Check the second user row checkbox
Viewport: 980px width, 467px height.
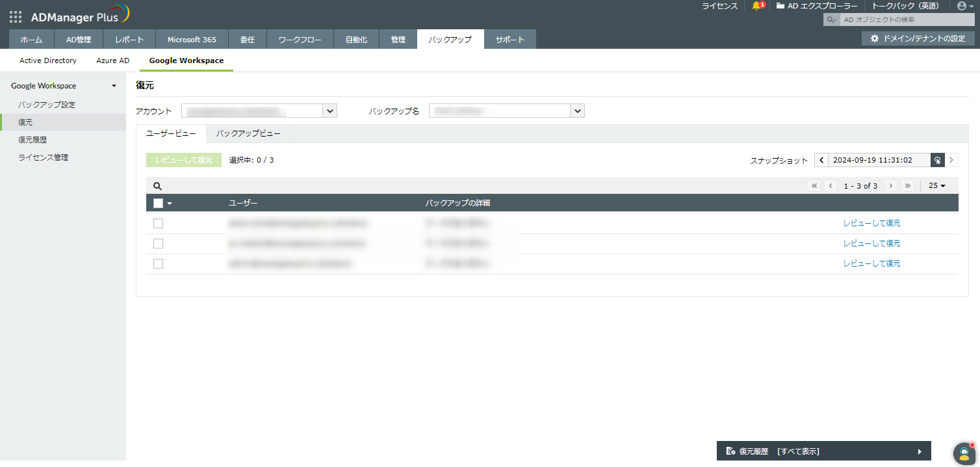[158, 244]
